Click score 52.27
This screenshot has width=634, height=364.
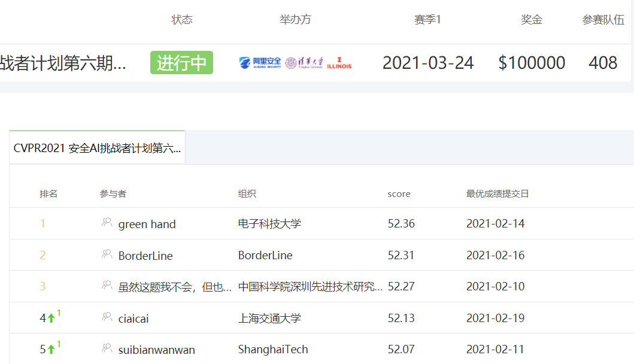pyautogui.click(x=401, y=286)
